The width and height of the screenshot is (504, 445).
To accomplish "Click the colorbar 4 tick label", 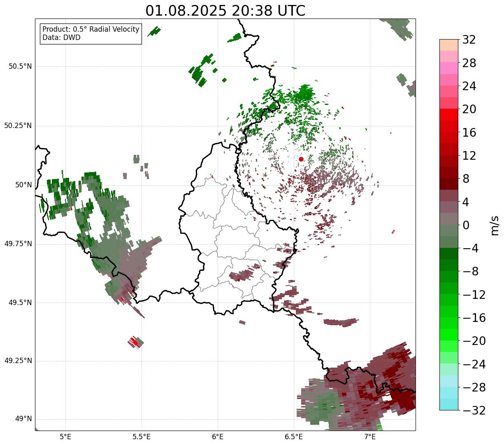I will point(466,202).
